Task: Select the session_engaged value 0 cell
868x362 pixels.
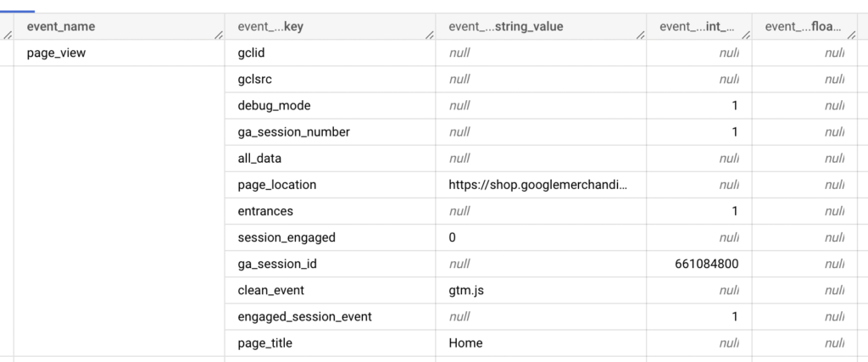Action: coord(541,237)
